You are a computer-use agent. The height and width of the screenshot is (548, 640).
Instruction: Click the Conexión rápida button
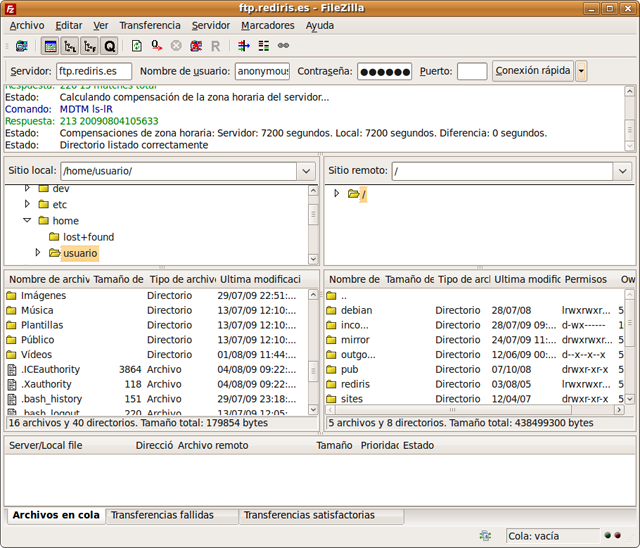click(533, 71)
